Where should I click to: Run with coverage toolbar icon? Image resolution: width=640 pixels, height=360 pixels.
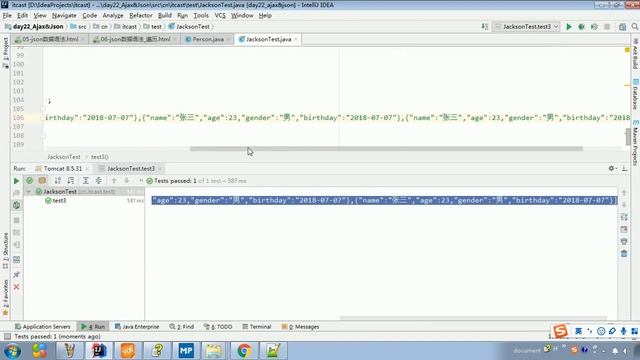pos(594,27)
